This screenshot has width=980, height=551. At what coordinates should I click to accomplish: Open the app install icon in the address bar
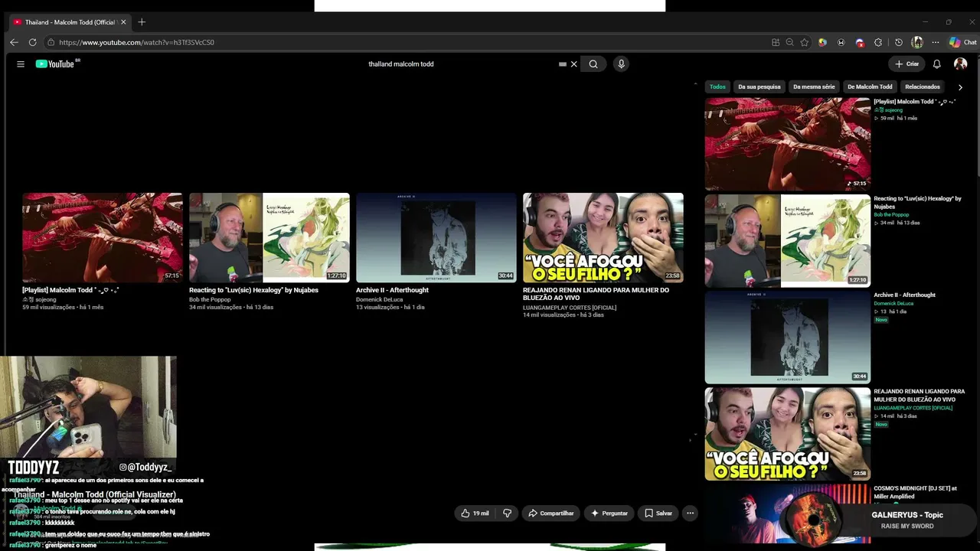[776, 42]
